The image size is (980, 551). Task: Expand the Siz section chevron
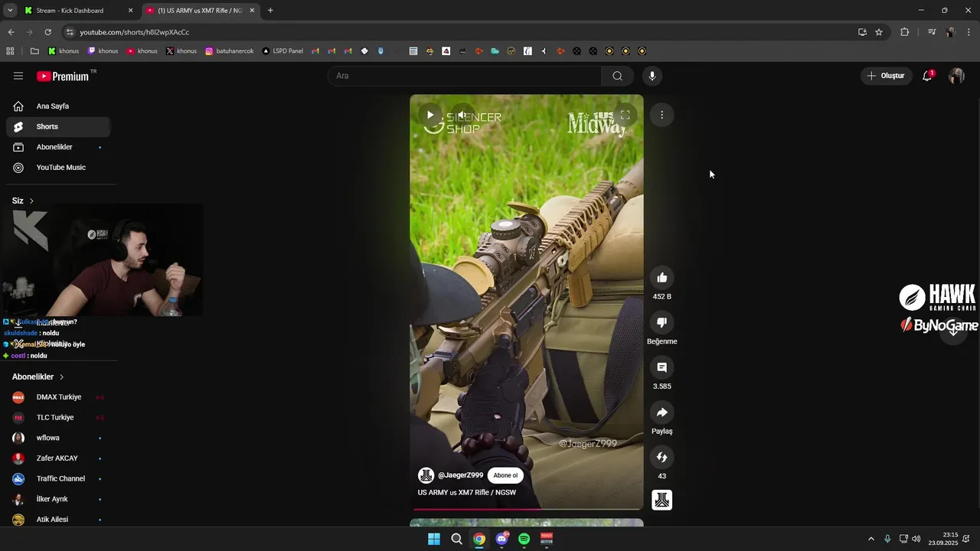click(x=31, y=201)
